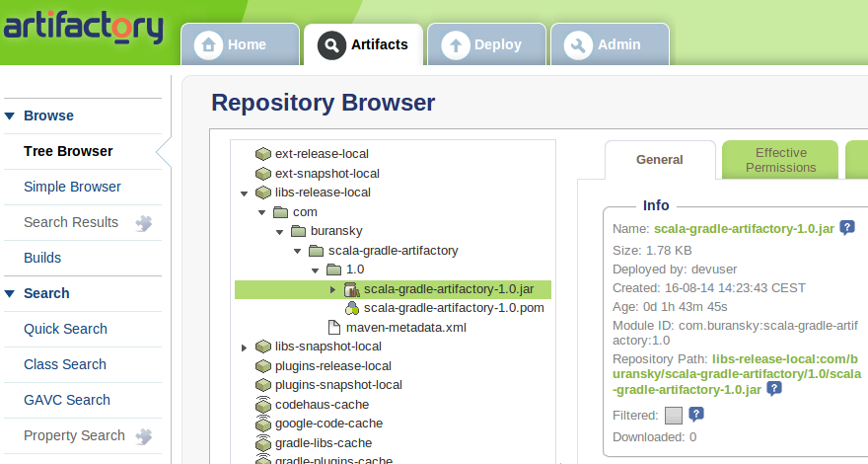Open the Admin tab
868x464 pixels.
tap(610, 44)
